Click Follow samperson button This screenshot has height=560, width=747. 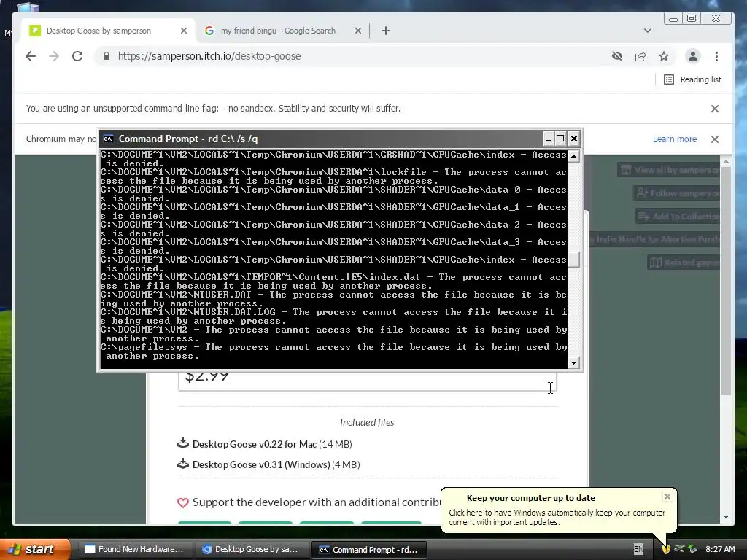(676, 192)
